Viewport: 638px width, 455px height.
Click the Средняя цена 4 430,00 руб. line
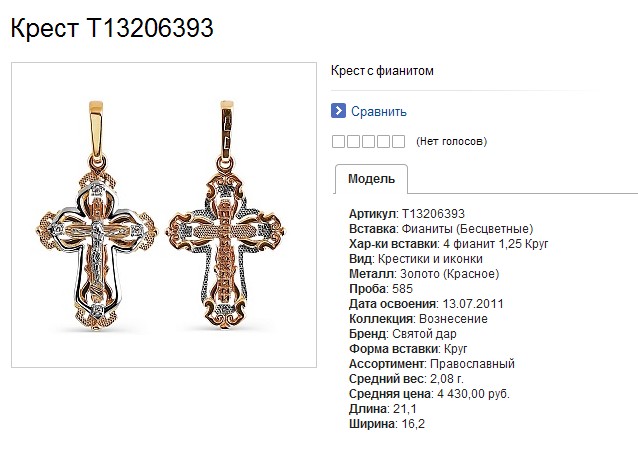tap(429, 394)
